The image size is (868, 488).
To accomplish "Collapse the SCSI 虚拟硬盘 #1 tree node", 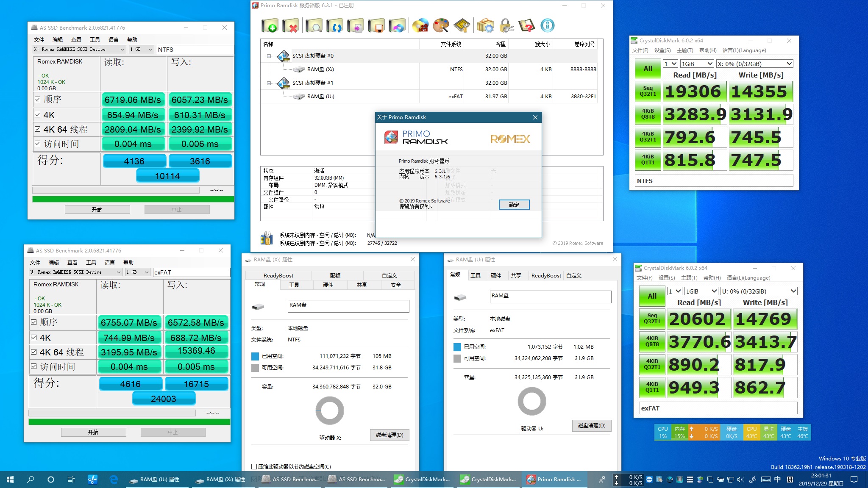I will [x=269, y=83].
